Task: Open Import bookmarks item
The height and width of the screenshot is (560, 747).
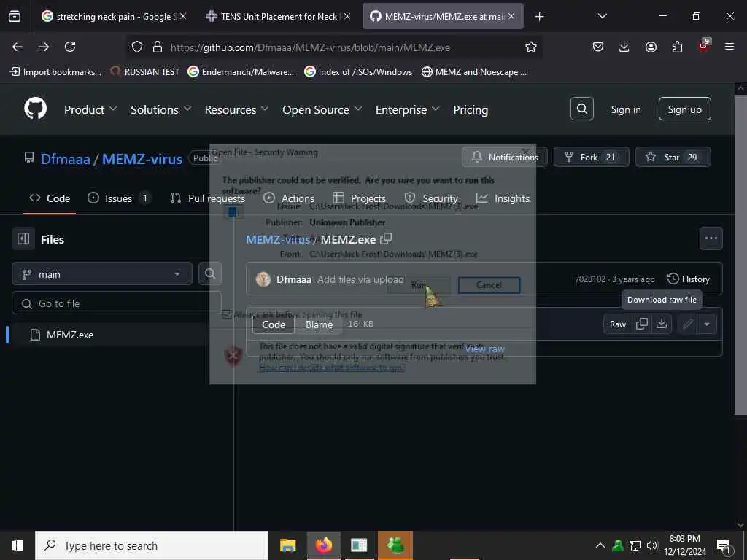Action: click(x=55, y=72)
